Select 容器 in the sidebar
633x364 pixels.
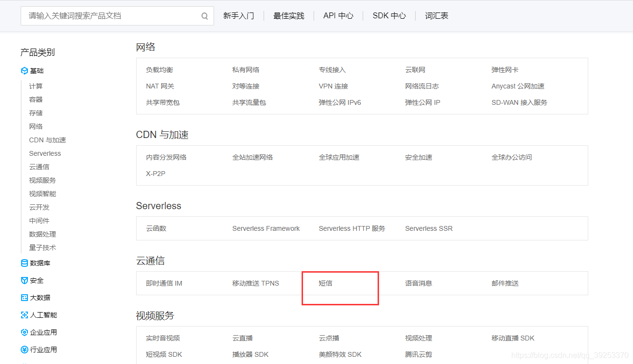coord(36,100)
